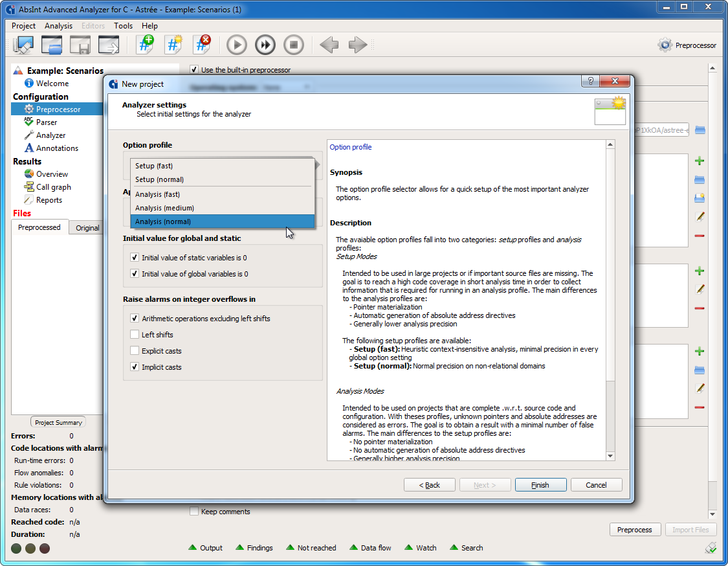Viewport: 728px width, 566px height.
Task: Enable the Left shifts checkbox
Action: 135,335
